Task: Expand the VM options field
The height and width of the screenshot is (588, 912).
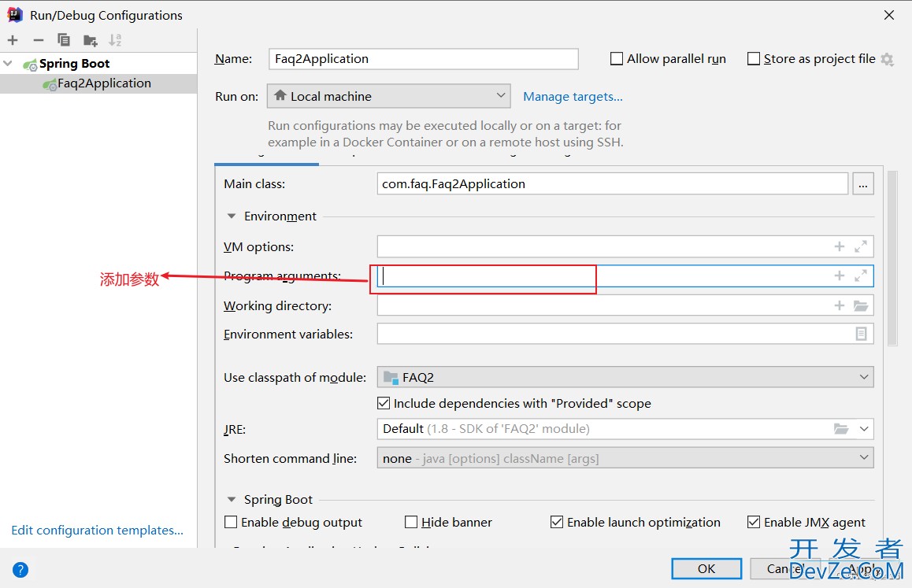Action: (861, 246)
